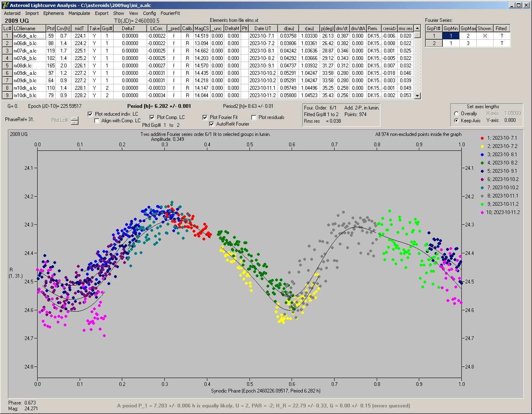Screen dimensions: 532x414
Task: Select file row rx07dk_b.lc
Action: click(x=29, y=58)
